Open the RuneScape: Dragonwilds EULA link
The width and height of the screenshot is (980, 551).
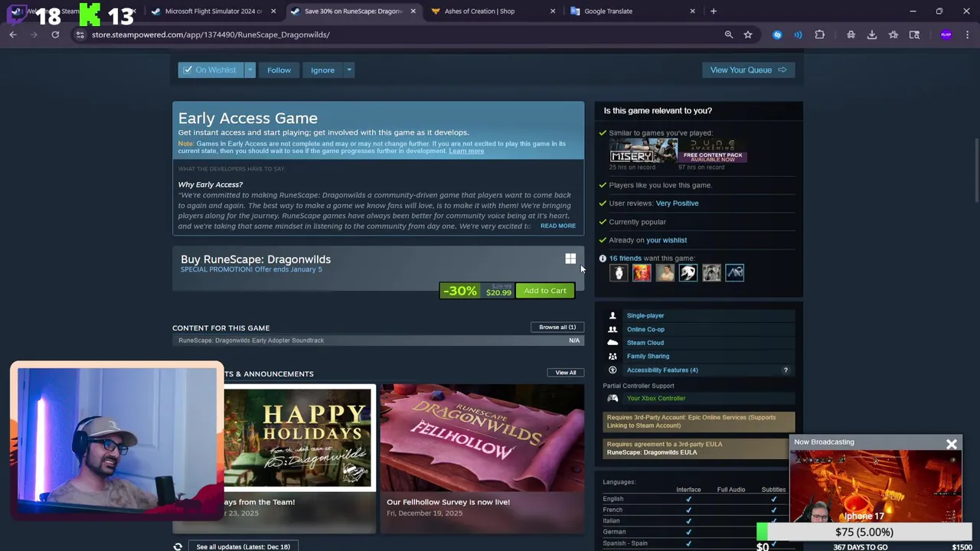click(652, 452)
